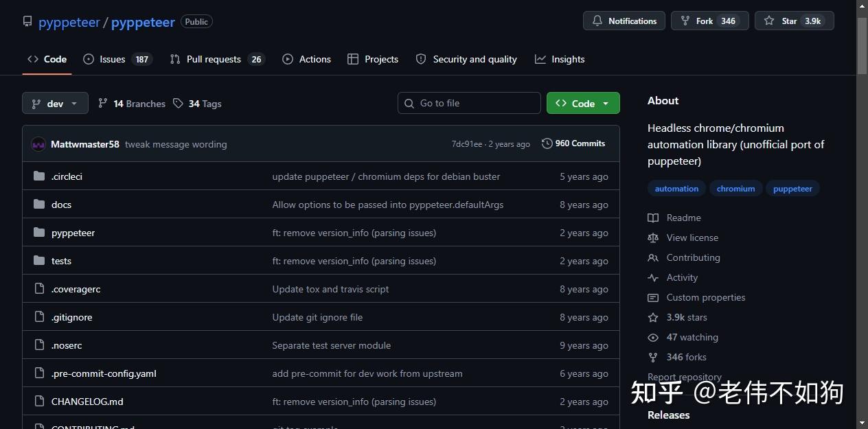This screenshot has width=868, height=429.
Task: Click the page vertical scrollbar thumb
Action: click(862, 45)
